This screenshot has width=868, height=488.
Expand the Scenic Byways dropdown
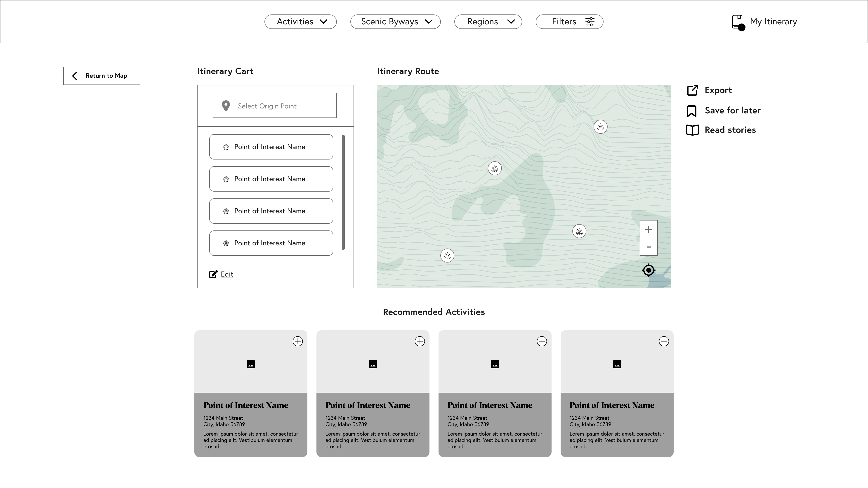pos(395,21)
